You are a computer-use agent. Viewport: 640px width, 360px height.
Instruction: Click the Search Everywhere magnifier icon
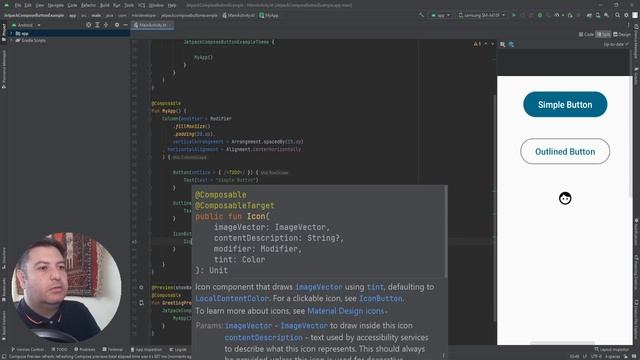pos(618,15)
